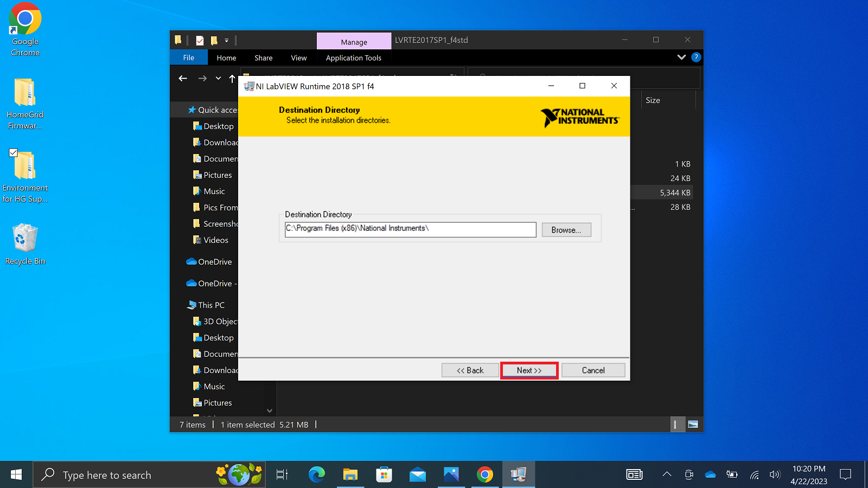Image resolution: width=868 pixels, height=488 pixels.
Task: Click the Destination Directory path field
Action: [410, 229]
